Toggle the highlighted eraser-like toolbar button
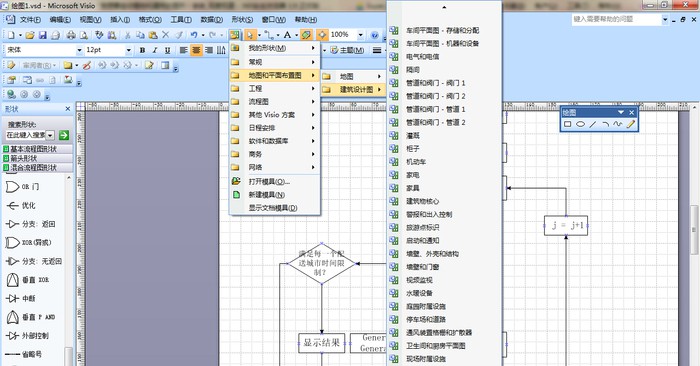Viewport: 700px width, 366px height. tap(306, 35)
